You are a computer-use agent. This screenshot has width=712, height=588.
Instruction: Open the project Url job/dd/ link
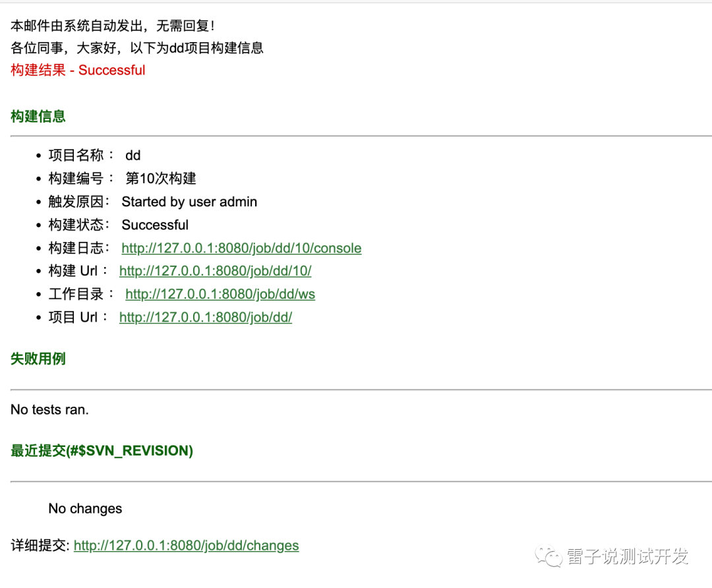pos(205,317)
